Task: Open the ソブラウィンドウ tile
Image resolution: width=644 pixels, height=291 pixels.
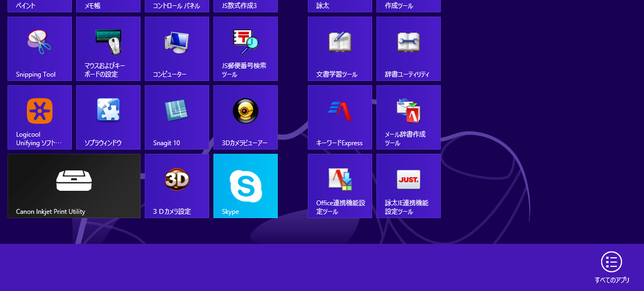Action: [x=108, y=117]
